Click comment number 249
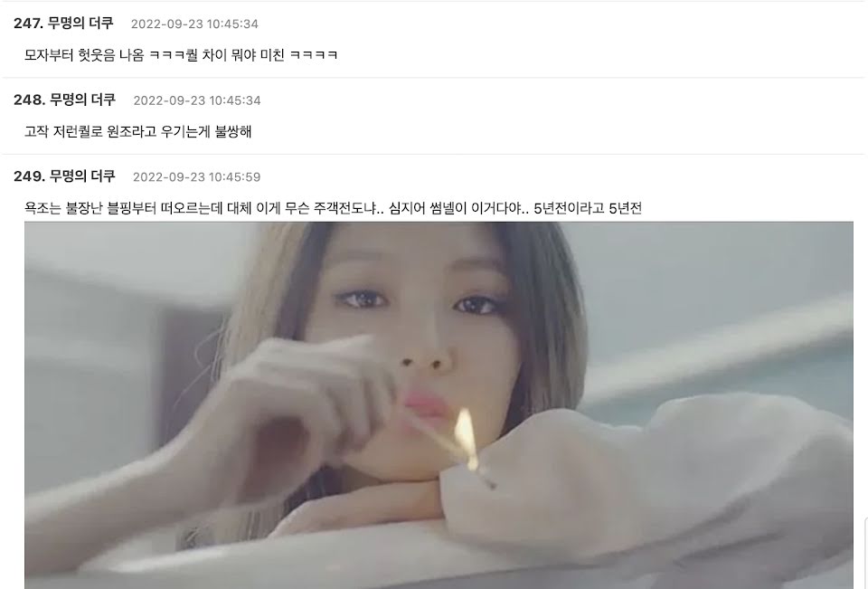This screenshot has height=589, width=868. coord(29,176)
